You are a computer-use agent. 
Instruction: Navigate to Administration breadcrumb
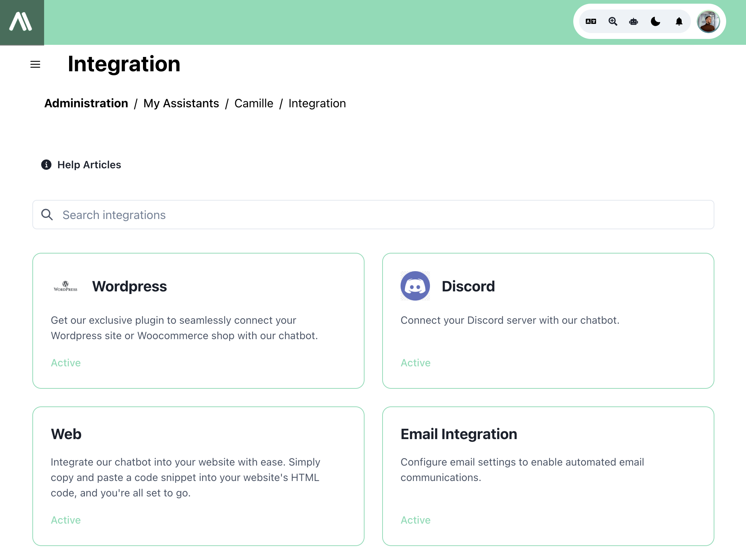click(86, 104)
